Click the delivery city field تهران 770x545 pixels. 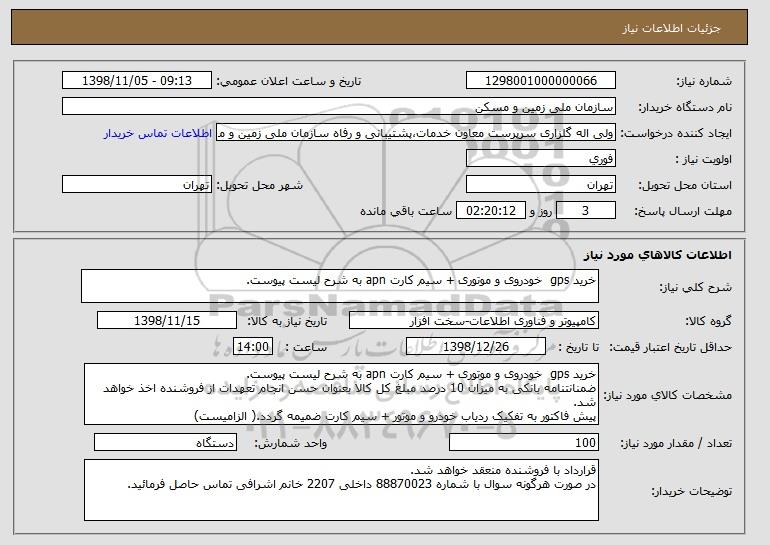[x=137, y=185]
